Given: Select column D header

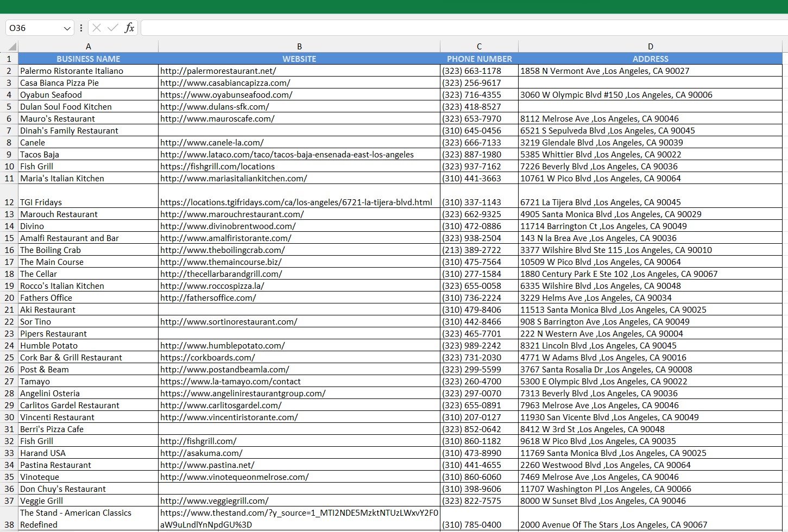Looking at the screenshot, I should [x=651, y=47].
